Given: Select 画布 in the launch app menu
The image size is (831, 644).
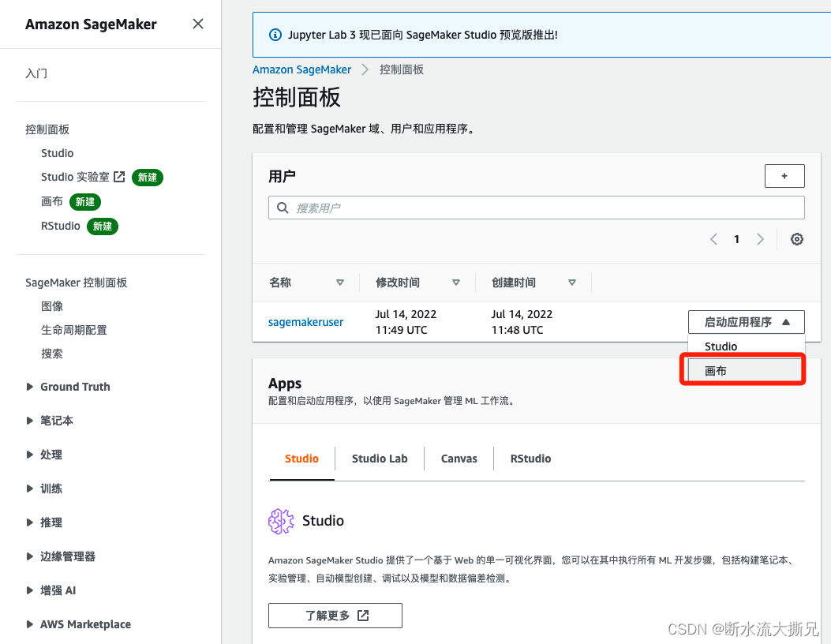Looking at the screenshot, I should coord(747,370).
